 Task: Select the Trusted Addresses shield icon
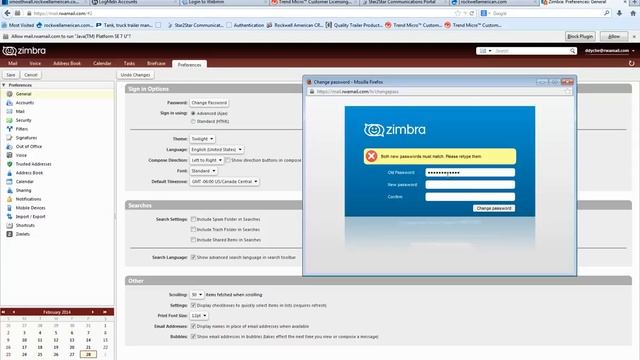pos(9,164)
